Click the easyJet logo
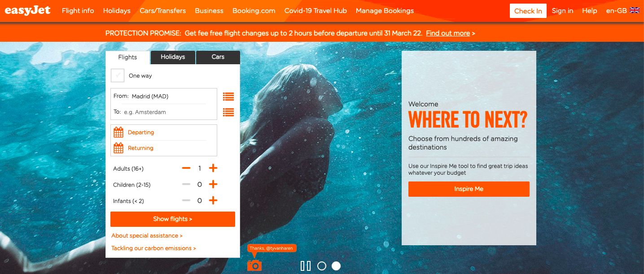 pos(28,10)
